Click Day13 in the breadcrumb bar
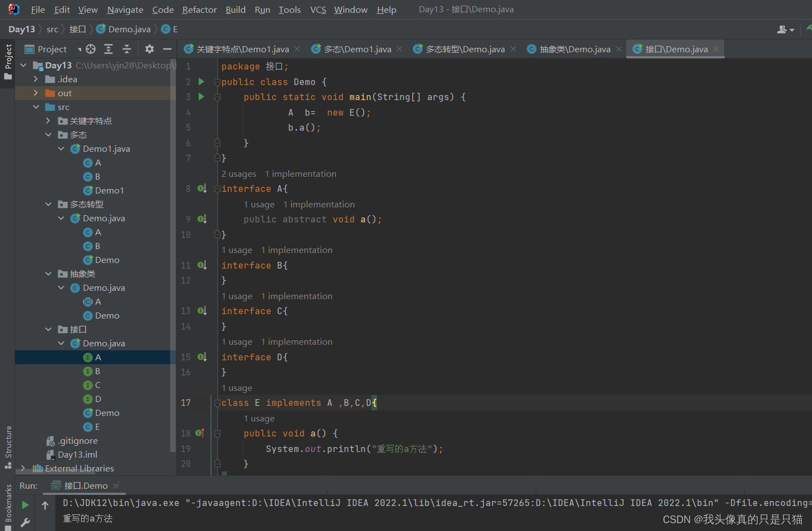Viewport: 812px width, 531px height. coord(22,29)
